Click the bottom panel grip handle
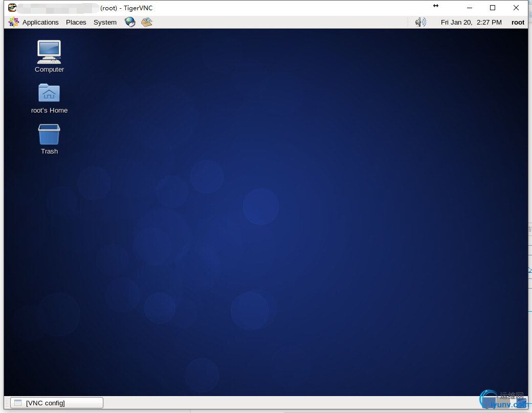 coord(7,403)
